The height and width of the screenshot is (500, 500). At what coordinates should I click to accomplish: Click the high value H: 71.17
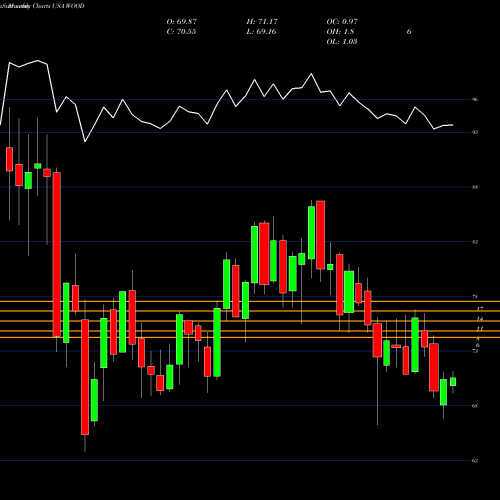tap(262, 22)
